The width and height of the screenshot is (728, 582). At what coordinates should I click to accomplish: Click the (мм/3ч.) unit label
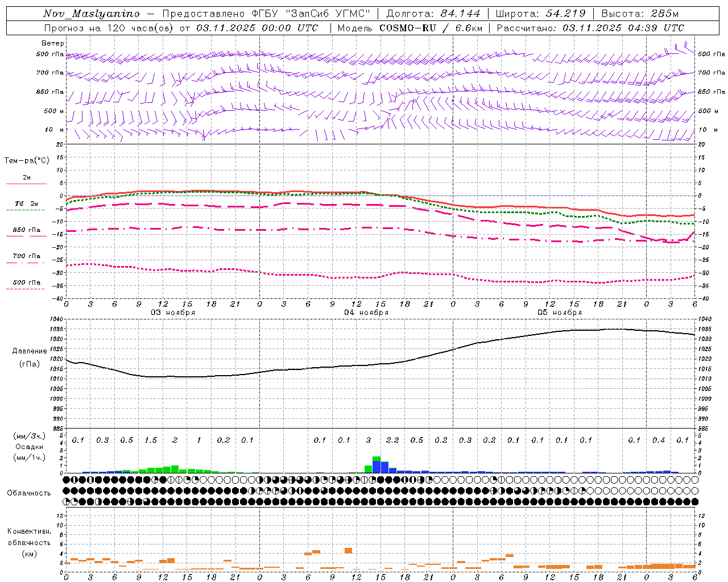coord(30,436)
